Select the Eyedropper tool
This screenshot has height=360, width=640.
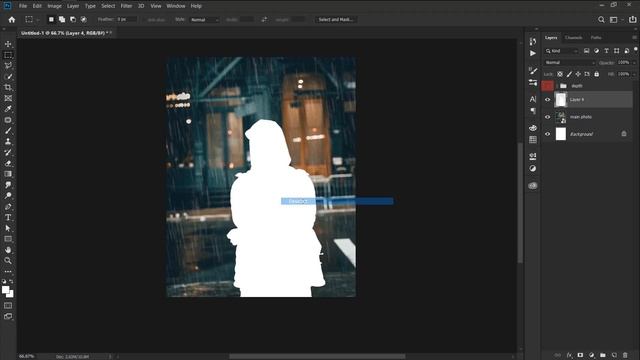pos(8,109)
